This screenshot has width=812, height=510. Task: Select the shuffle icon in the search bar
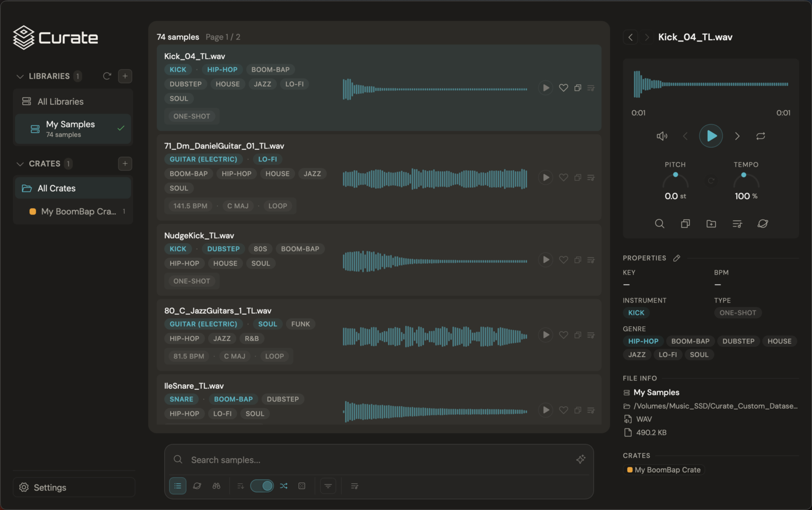[284, 486]
